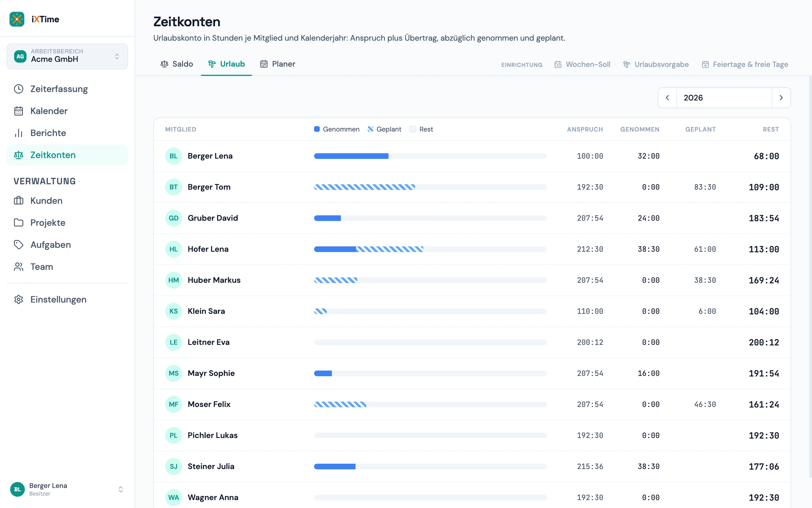Select the Klein Sara member name
This screenshot has height=508, width=812.
(x=206, y=311)
